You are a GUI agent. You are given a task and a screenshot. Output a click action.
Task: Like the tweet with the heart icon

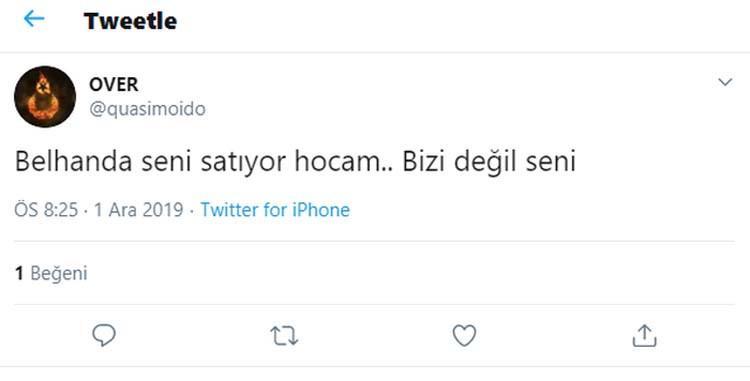464,336
